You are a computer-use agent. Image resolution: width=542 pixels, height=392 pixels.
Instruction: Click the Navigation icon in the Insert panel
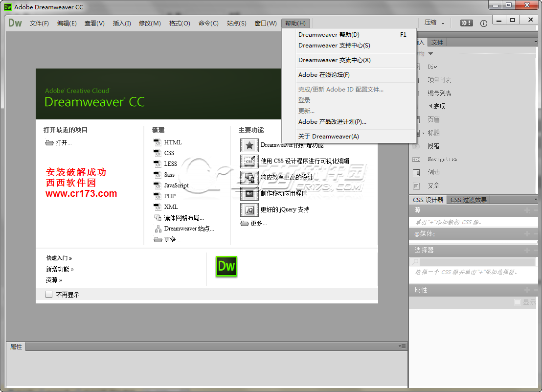click(416, 160)
